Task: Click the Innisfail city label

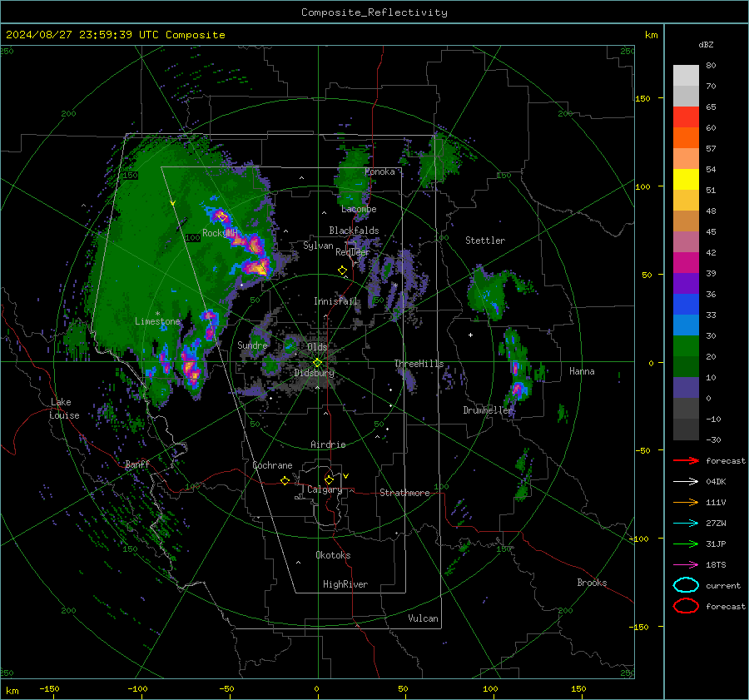Action: [x=336, y=301]
